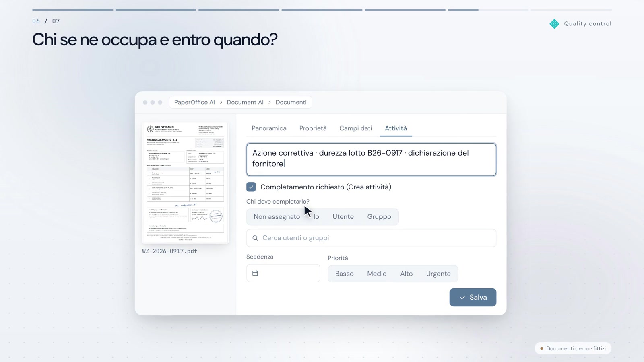The image size is (644, 362).
Task: Click the calendar icon in Scadenza
Action: point(255,273)
